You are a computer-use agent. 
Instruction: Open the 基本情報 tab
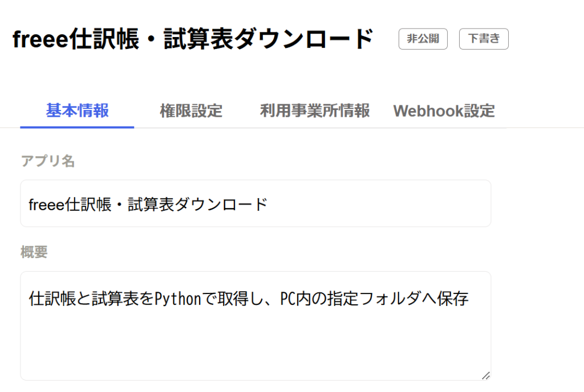pos(77,111)
